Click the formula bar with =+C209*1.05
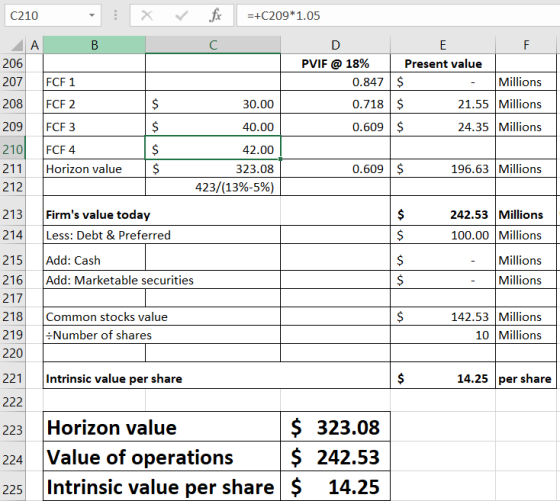560x501 pixels. [x=398, y=15]
